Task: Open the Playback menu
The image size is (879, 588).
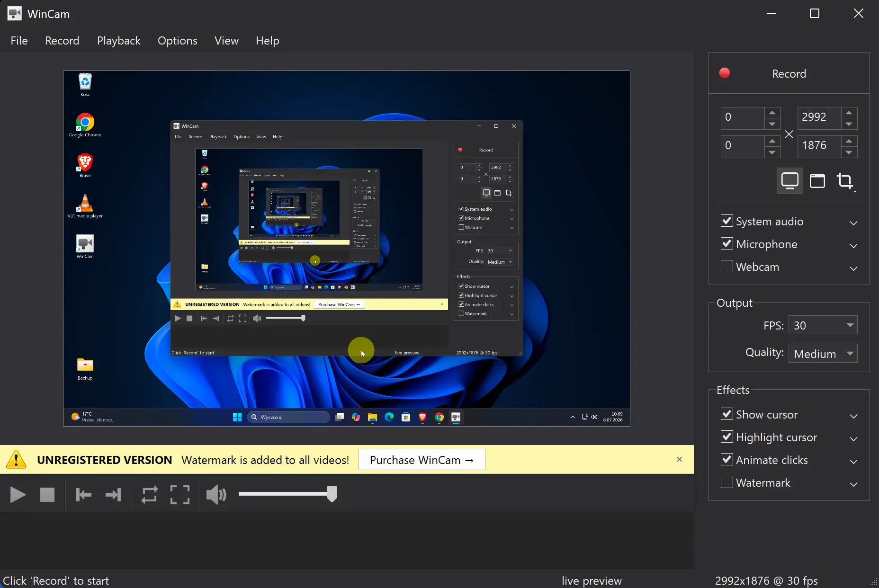Action: coord(119,41)
